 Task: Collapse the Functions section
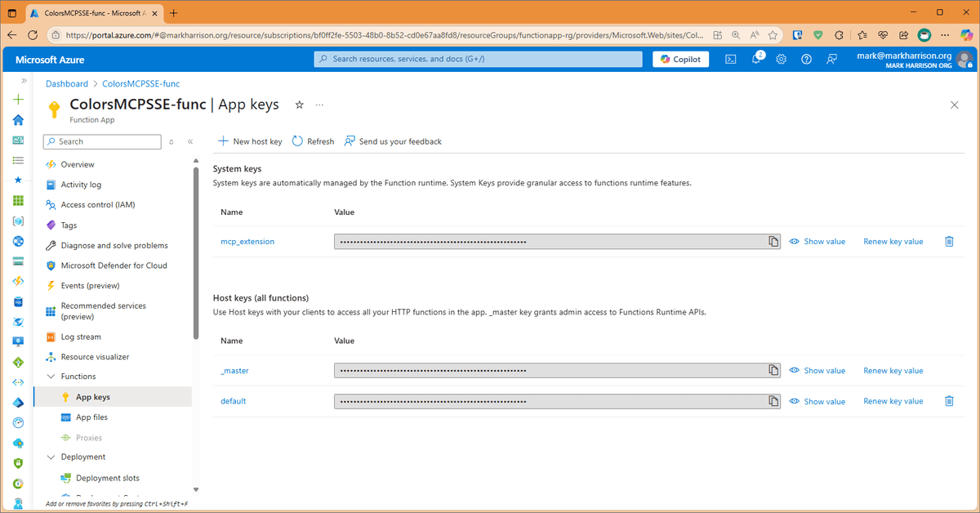click(x=51, y=377)
